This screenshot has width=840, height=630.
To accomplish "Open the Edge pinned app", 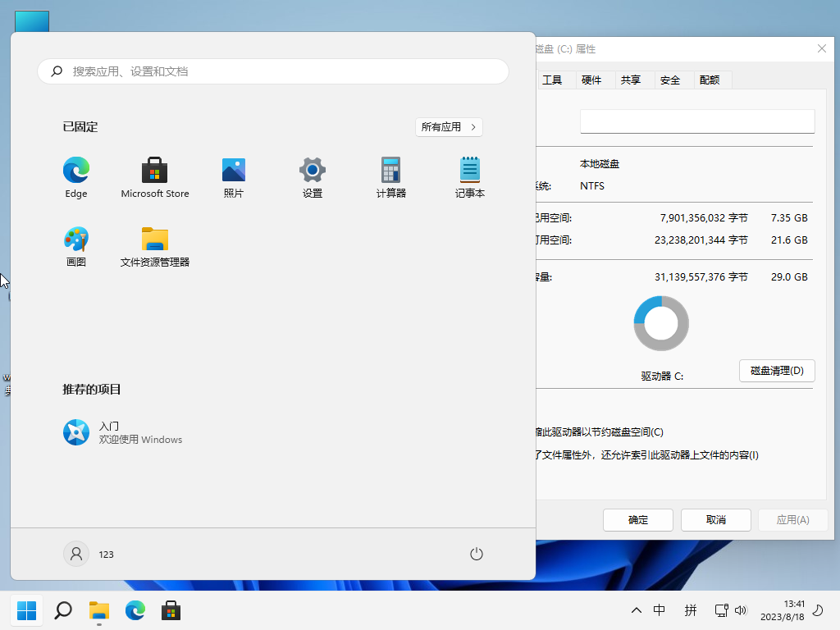I will point(76,177).
